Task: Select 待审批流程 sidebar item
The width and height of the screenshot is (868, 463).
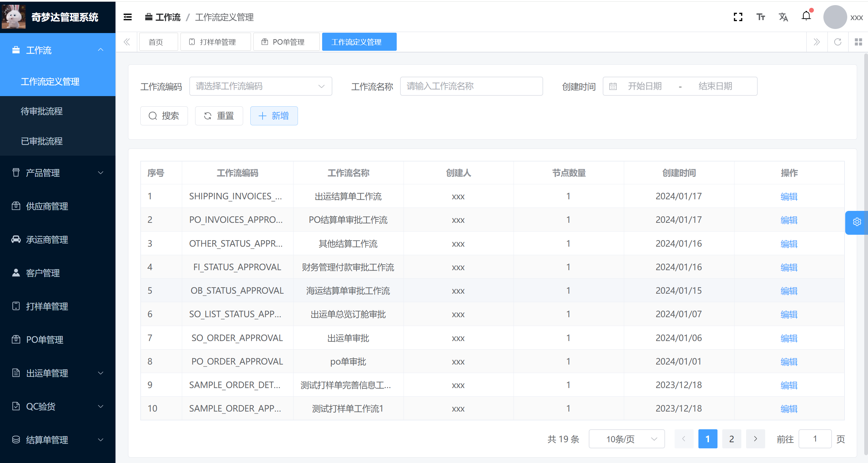Action: (x=58, y=111)
